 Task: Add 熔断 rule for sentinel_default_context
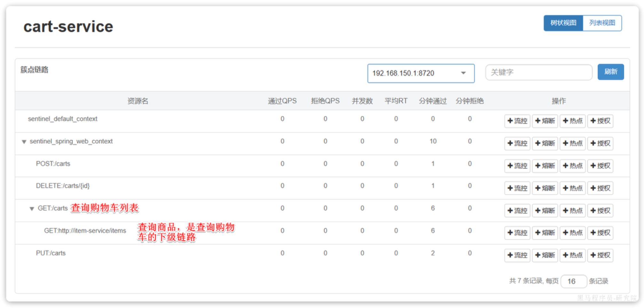[545, 121]
